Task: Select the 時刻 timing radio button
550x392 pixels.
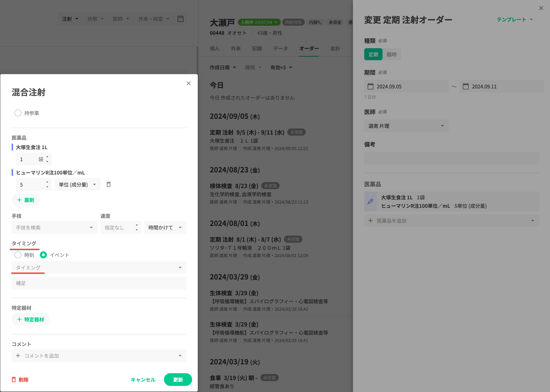Action: click(18, 255)
